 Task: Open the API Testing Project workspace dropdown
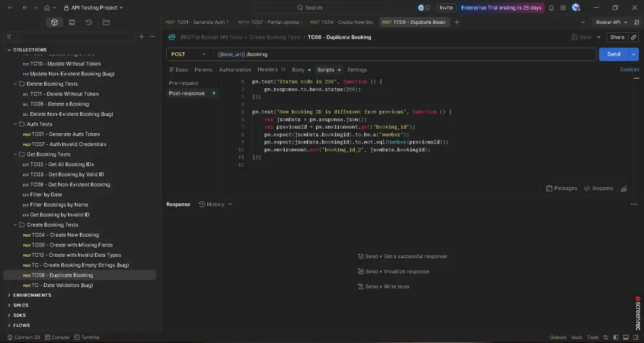coord(93,8)
